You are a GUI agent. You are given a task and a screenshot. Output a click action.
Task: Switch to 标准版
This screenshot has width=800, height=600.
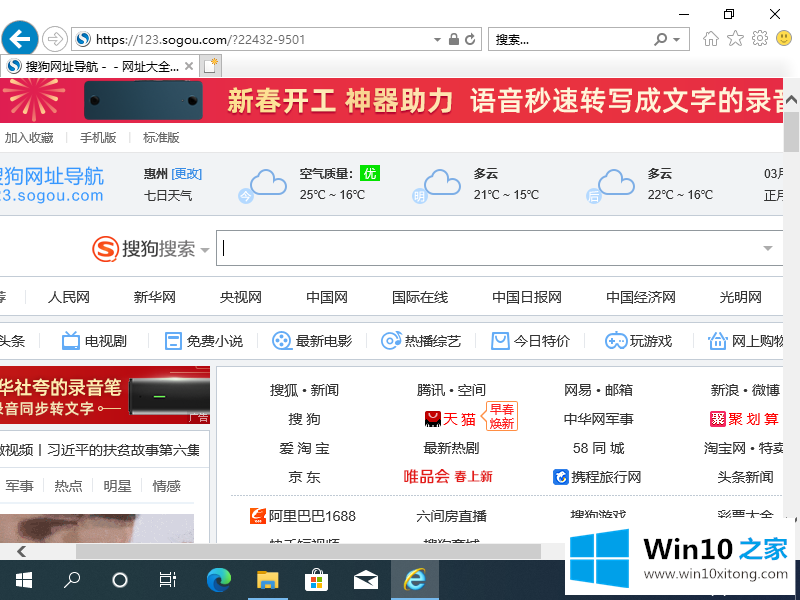[x=161, y=138]
